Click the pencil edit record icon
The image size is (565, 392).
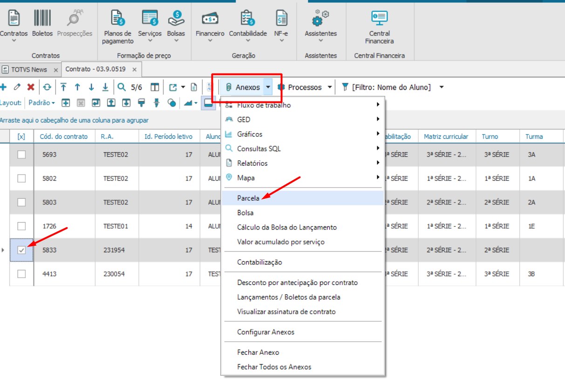tap(17, 87)
